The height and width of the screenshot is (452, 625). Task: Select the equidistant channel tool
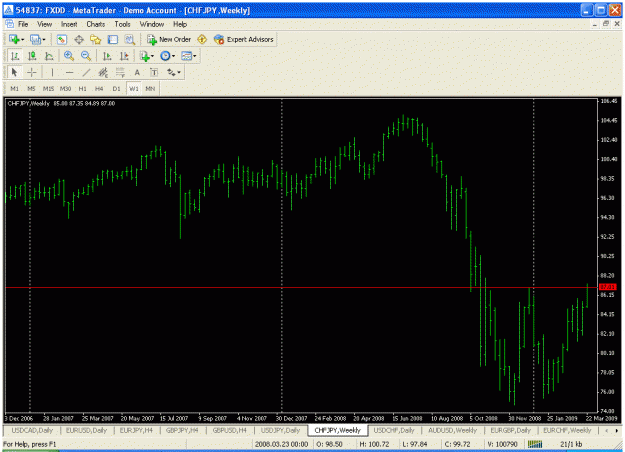[103, 73]
